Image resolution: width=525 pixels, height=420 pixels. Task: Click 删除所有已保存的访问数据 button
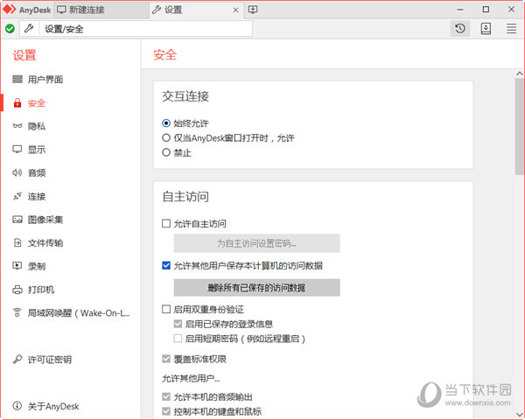point(256,288)
